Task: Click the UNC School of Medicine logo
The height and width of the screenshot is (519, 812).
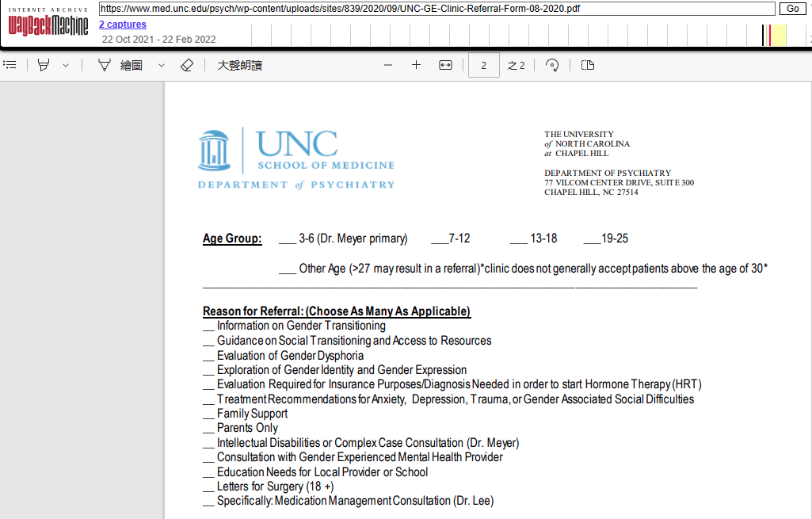Action: coord(296,158)
